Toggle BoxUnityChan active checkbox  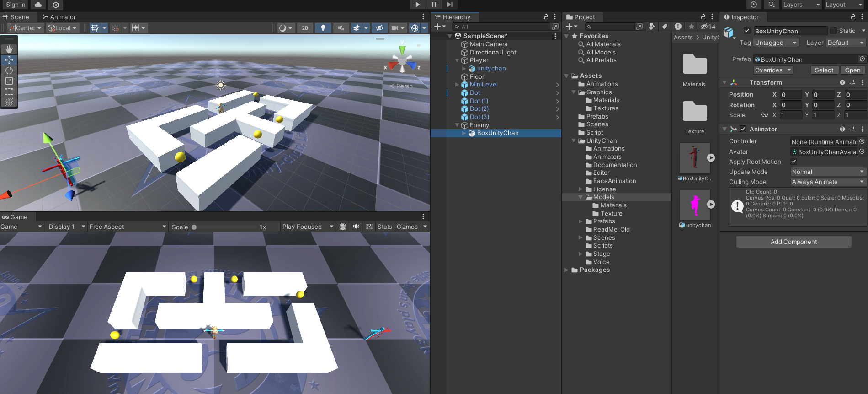(x=747, y=31)
